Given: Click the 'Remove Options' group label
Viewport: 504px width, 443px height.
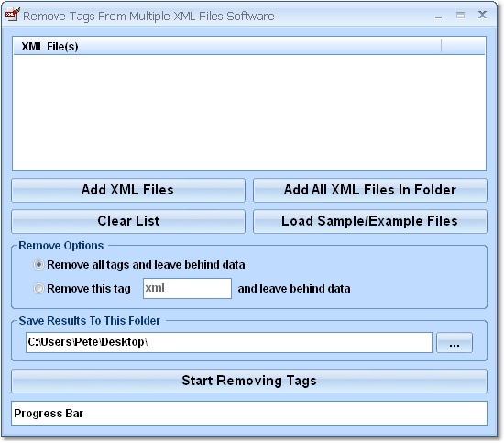Looking at the screenshot, I should point(61,246).
